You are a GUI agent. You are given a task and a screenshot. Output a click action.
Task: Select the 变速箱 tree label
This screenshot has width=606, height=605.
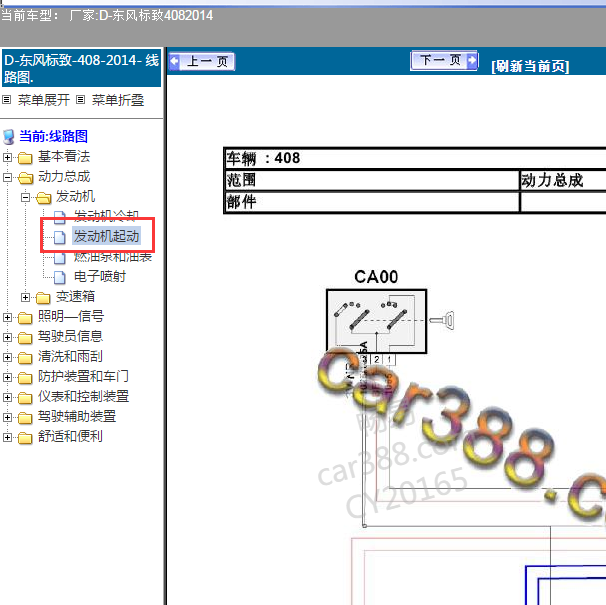(75, 297)
